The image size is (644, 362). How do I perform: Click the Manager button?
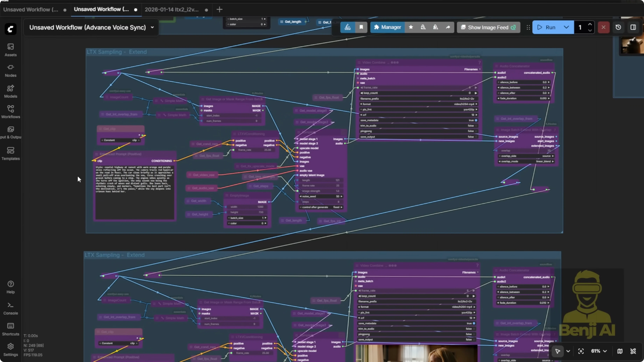pos(387,27)
